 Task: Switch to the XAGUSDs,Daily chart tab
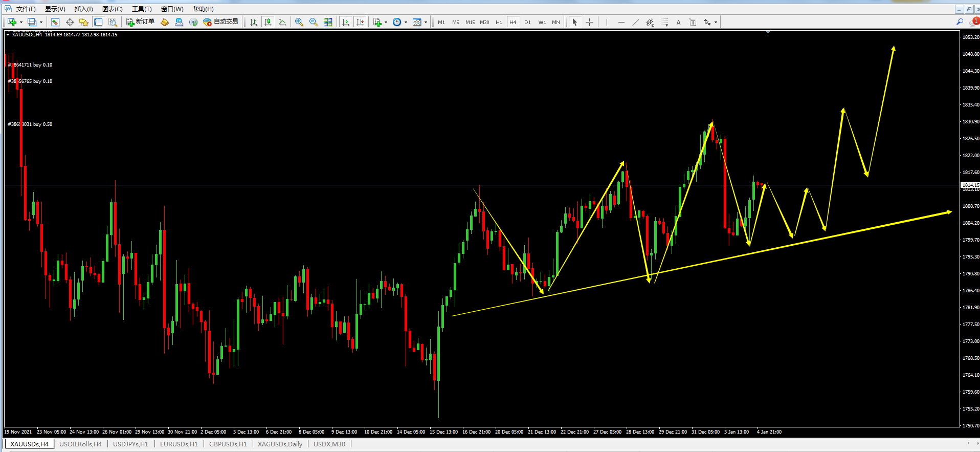280,444
